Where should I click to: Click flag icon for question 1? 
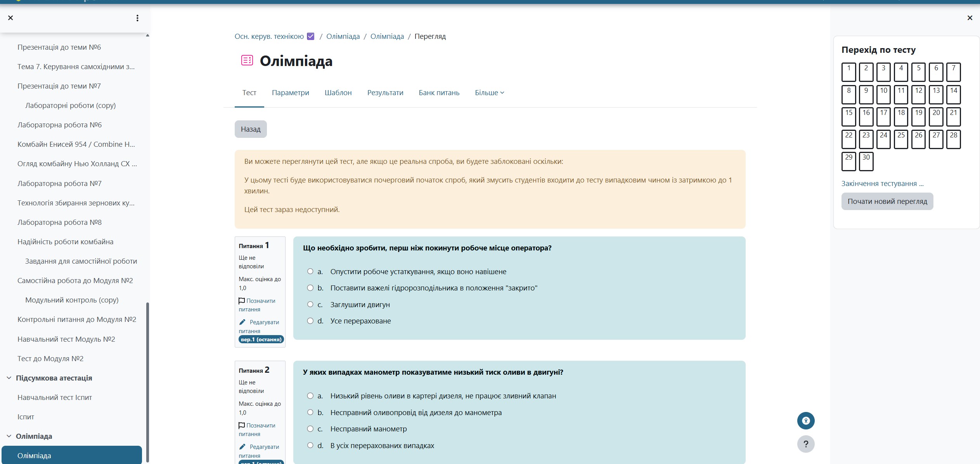[x=242, y=301]
